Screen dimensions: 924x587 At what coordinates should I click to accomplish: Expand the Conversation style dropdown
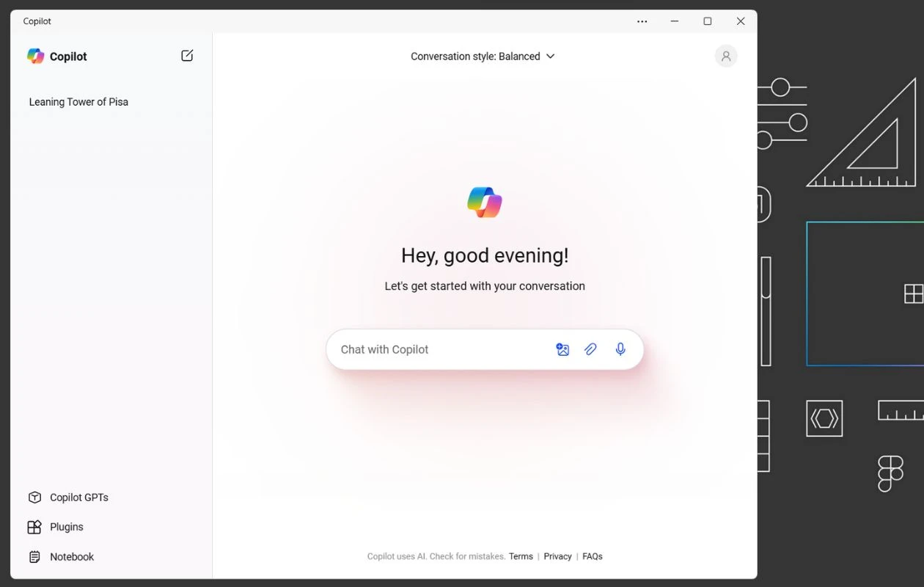click(483, 56)
